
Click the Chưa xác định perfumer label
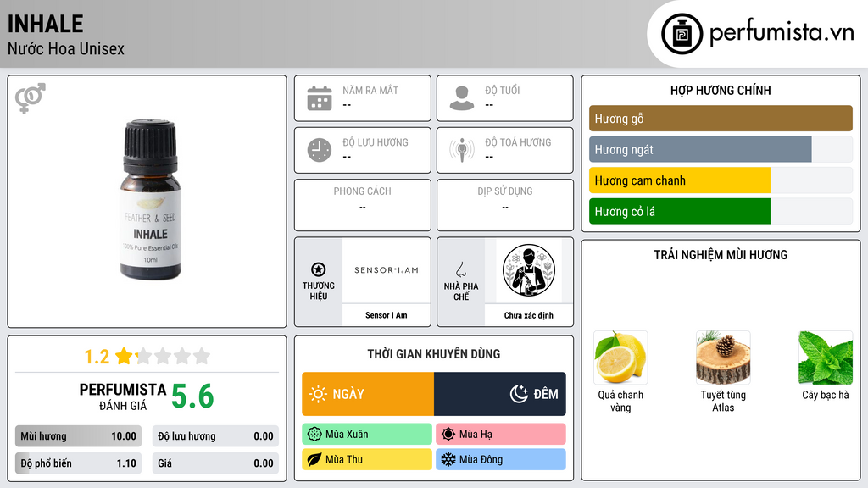click(529, 315)
